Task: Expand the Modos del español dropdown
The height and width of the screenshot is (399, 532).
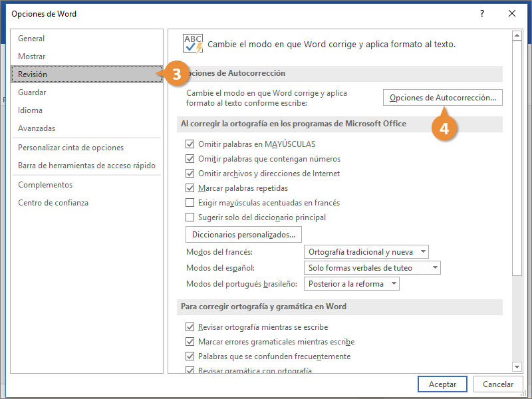Action: click(372, 268)
